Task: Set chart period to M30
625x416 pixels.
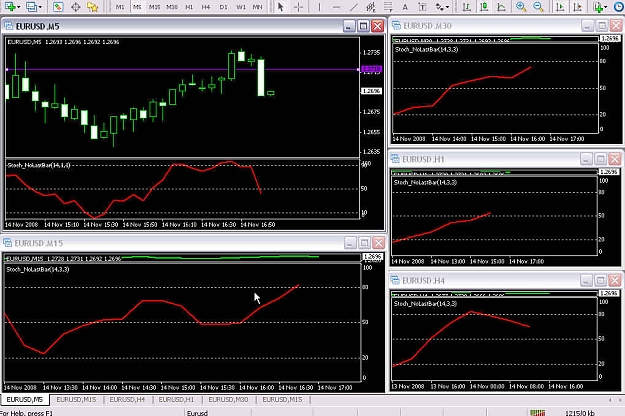Action: [172, 7]
